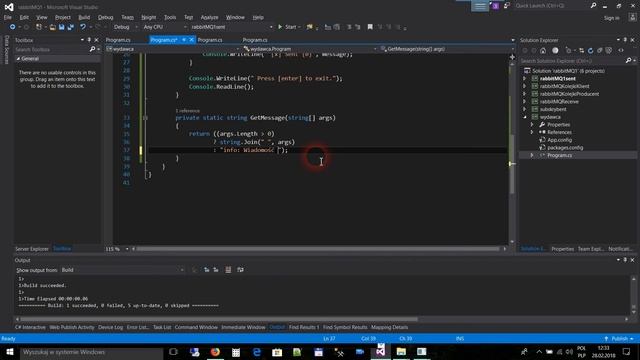The image size is (640, 360).
Task: Expand Properties under wydawca project
Action: tap(532, 124)
